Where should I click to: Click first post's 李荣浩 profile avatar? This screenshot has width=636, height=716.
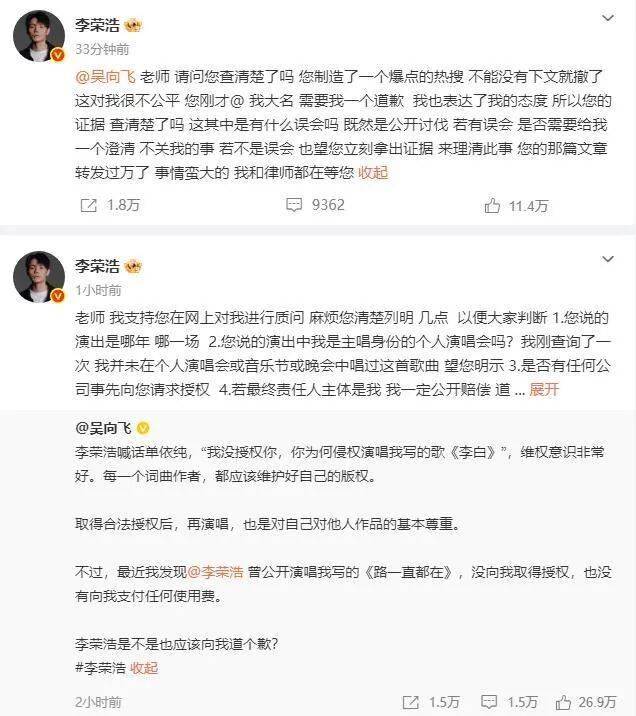tap(39, 36)
